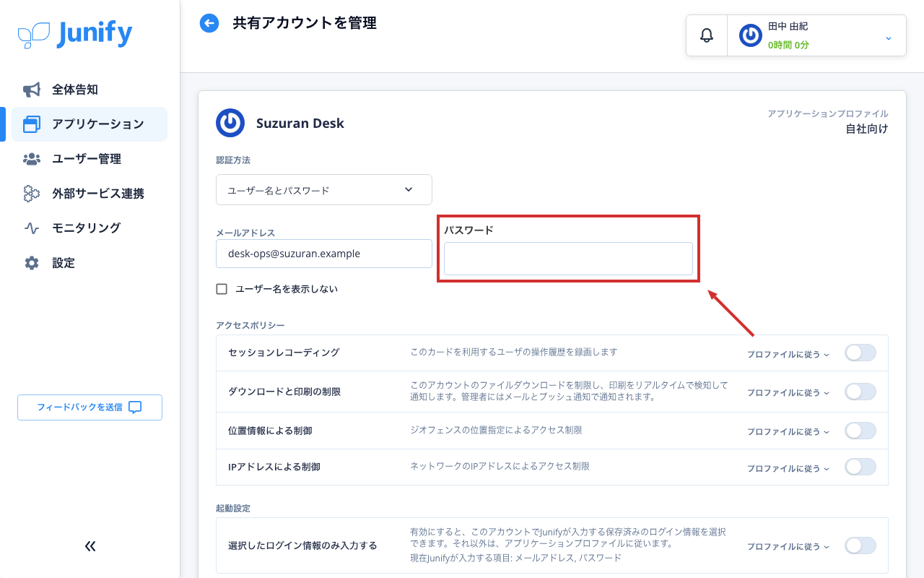Toggle 選択したログイン情報のみ入力する switch
924x578 pixels.
pyautogui.click(x=860, y=546)
